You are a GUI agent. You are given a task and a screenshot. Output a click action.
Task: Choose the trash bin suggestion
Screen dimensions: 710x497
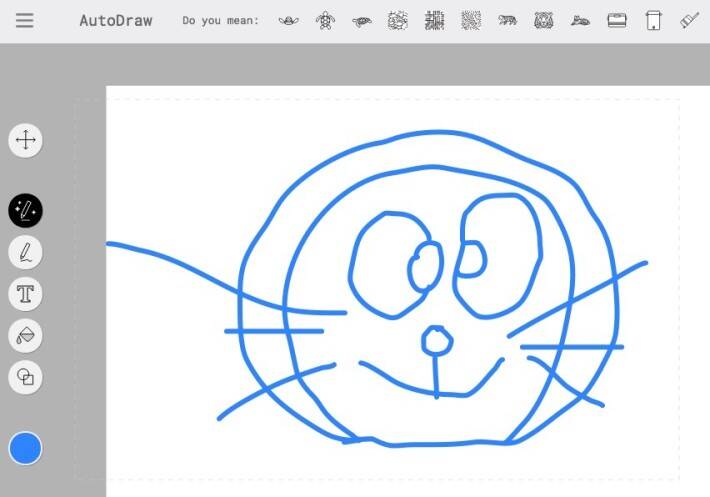pos(653,20)
